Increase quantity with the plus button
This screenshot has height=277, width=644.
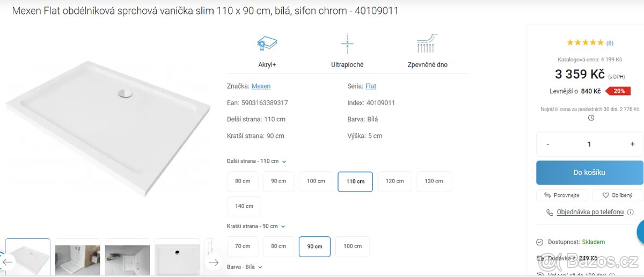click(x=633, y=144)
